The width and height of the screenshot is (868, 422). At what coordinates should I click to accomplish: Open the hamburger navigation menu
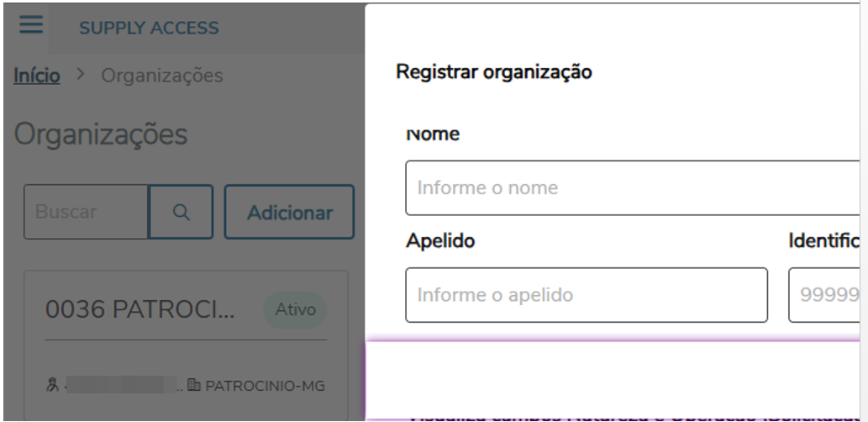31,24
